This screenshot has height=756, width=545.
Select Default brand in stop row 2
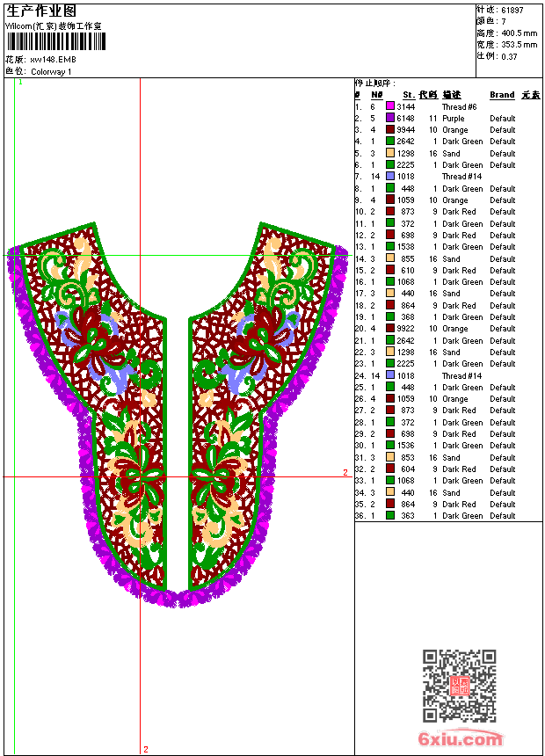tap(502, 118)
